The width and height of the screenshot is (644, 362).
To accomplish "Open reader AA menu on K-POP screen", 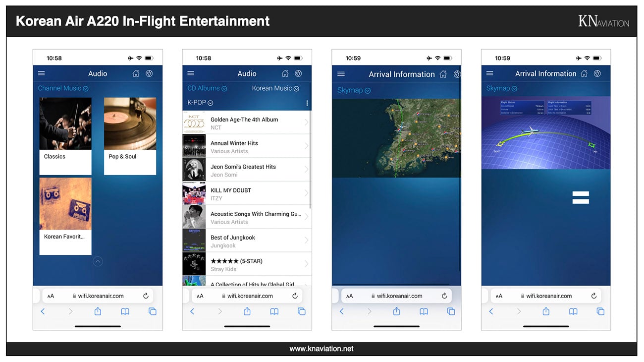I will (x=200, y=296).
